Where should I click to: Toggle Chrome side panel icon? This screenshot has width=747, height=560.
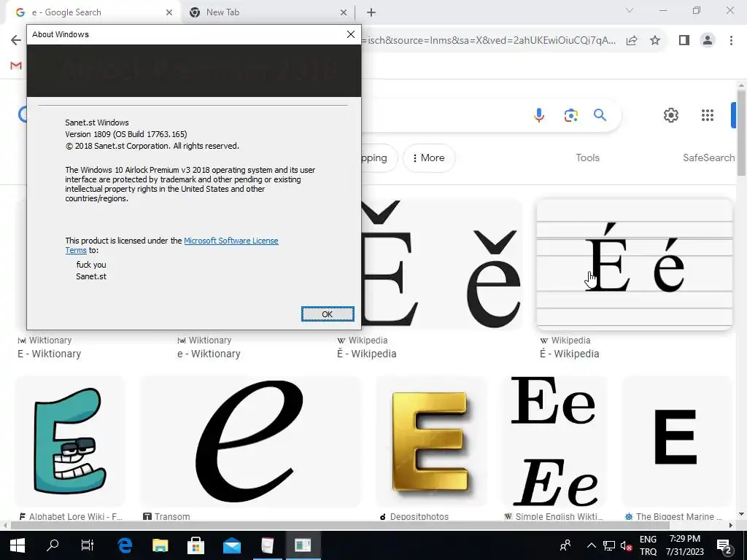pyautogui.click(x=684, y=41)
